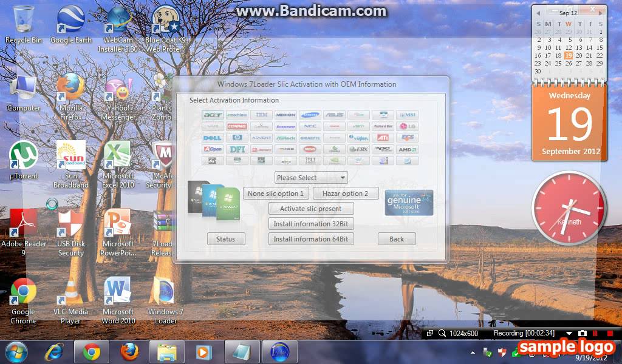
Task: Select day 19 in calendar gadget
Action: [569, 55]
